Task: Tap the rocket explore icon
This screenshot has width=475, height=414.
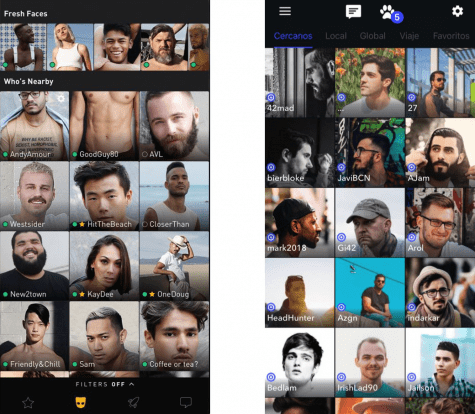Action: coord(133,402)
